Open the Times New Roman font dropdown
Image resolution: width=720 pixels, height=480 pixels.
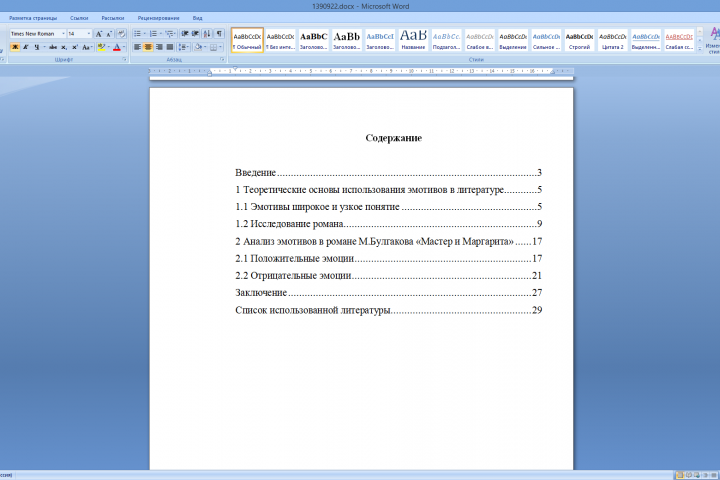pos(63,34)
